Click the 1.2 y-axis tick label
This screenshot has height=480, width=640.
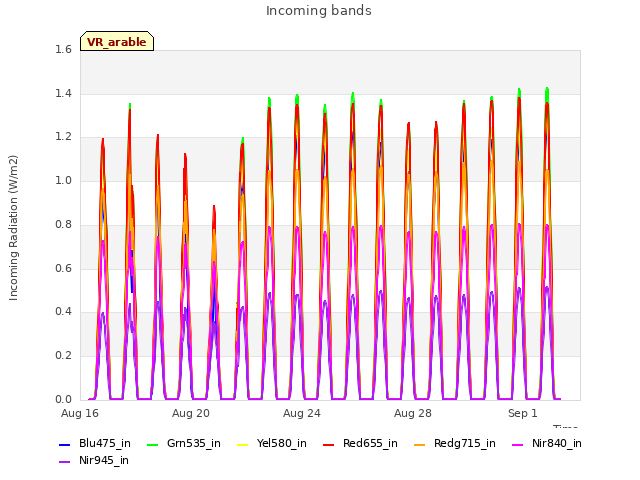click(64, 137)
